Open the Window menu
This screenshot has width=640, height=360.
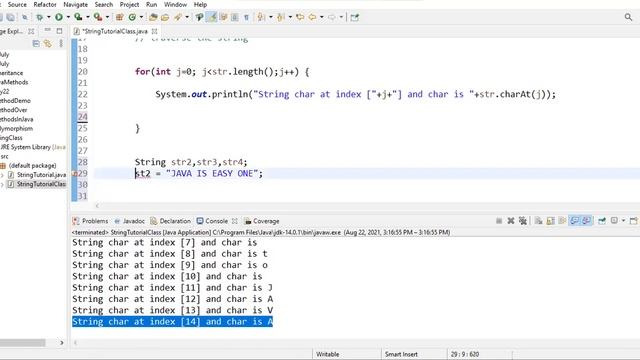pos(175,4)
